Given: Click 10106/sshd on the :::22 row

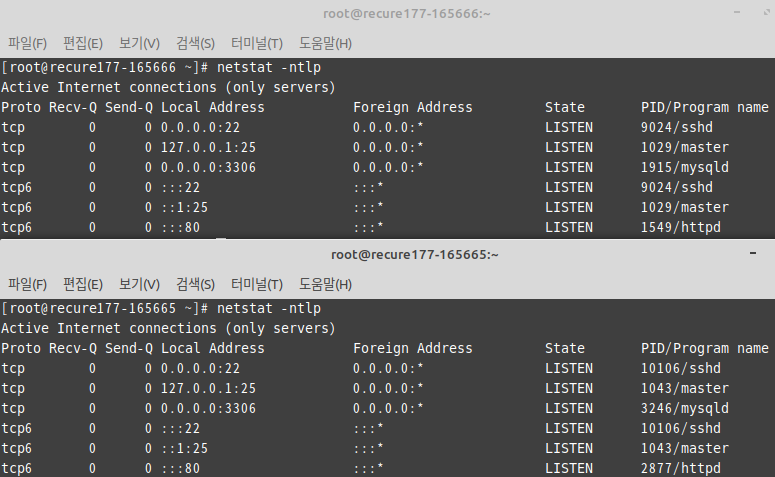Looking at the screenshot, I should [x=681, y=428].
